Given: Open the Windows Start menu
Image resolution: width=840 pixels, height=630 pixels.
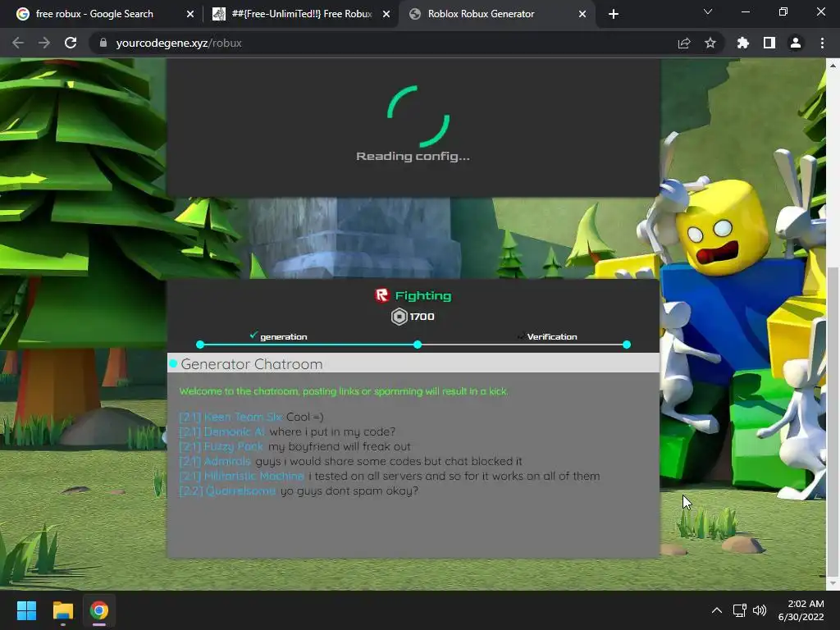Looking at the screenshot, I should point(26,610).
